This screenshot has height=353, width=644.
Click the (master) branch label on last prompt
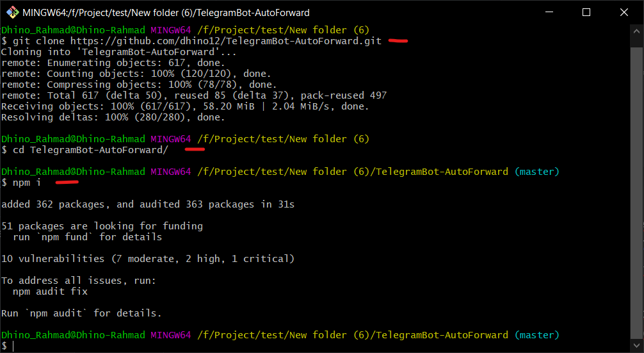[x=536, y=335]
